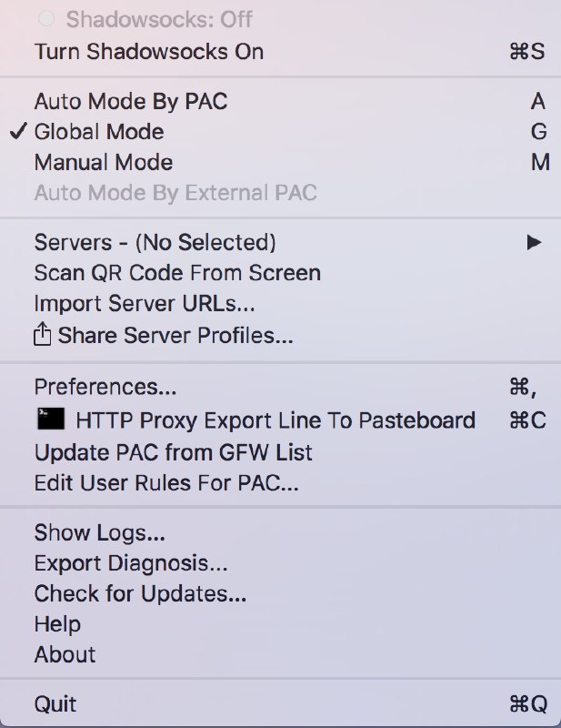Image resolution: width=561 pixels, height=728 pixels.
Task: Open Servers - (No Selected) entry
Action: pyautogui.click(x=155, y=242)
